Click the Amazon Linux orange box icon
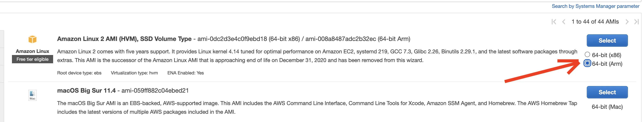 pyautogui.click(x=33, y=39)
